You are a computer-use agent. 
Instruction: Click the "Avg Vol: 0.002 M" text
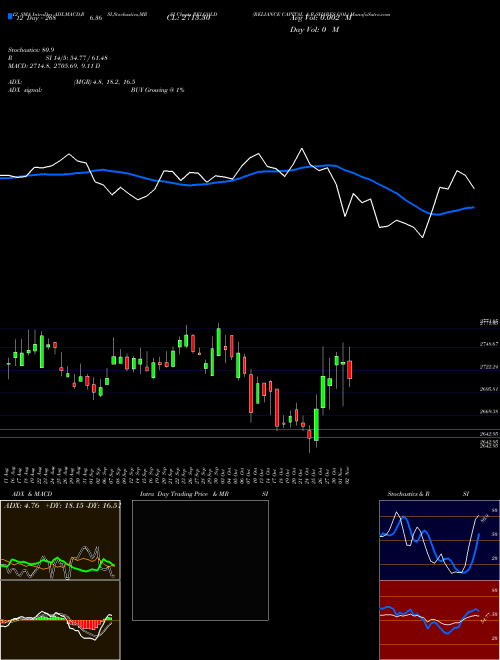(x=320, y=18)
